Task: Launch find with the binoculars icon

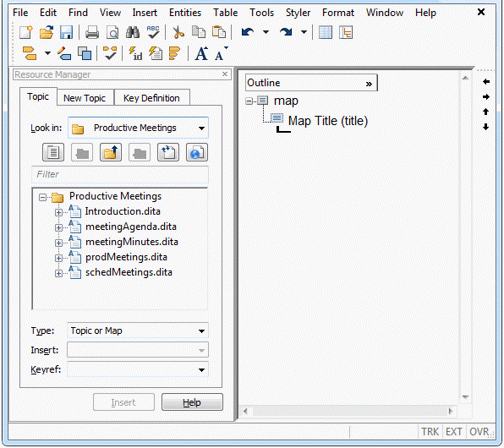Action: (x=133, y=32)
